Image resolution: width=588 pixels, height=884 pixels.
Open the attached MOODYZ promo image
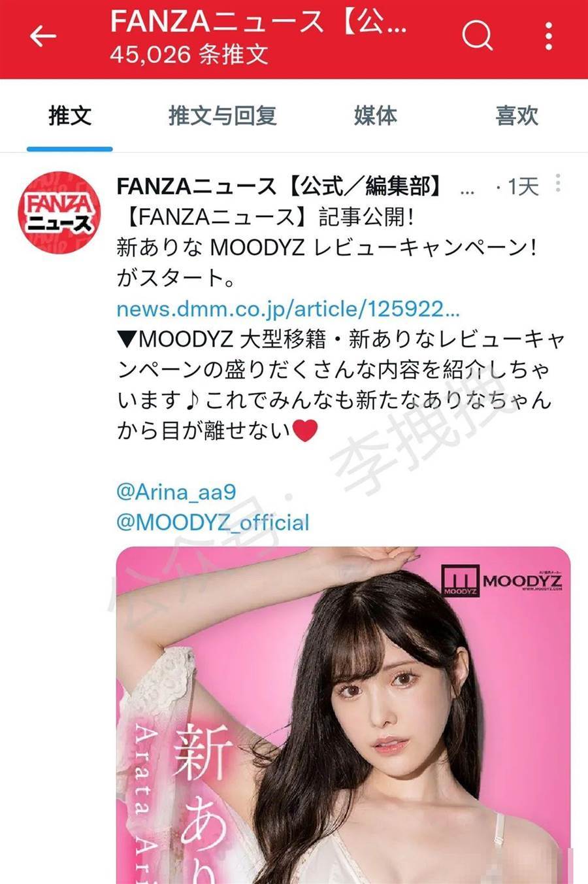point(344,715)
